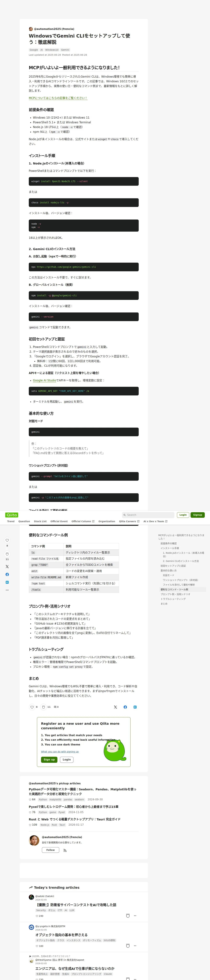Stock the オブジェクト指向の基本を押さえる article
This screenshot has height=980, width=210.
point(128,946)
